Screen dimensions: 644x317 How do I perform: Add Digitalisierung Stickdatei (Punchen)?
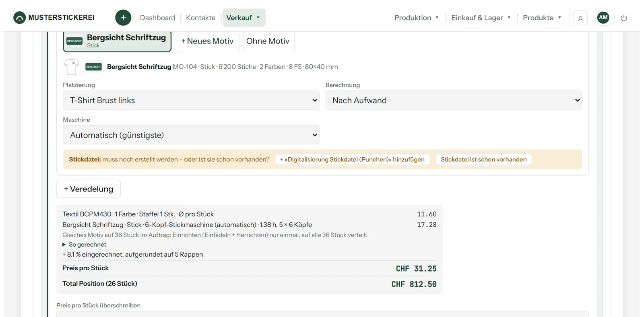click(352, 159)
